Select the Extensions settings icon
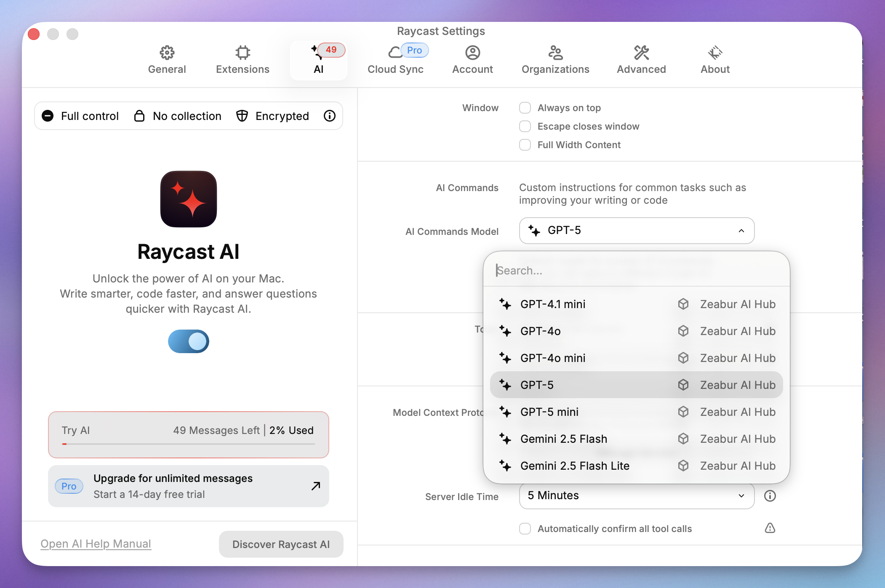This screenshot has height=588, width=885. point(243,59)
